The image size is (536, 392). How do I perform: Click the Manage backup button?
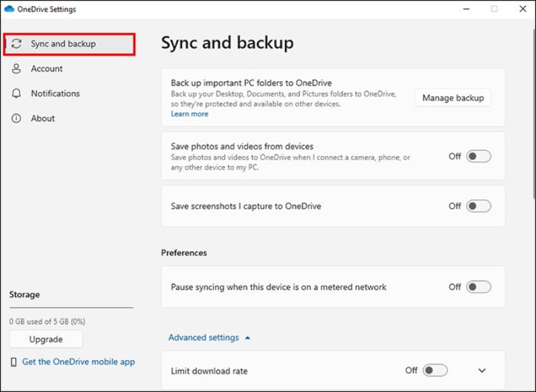coord(452,97)
